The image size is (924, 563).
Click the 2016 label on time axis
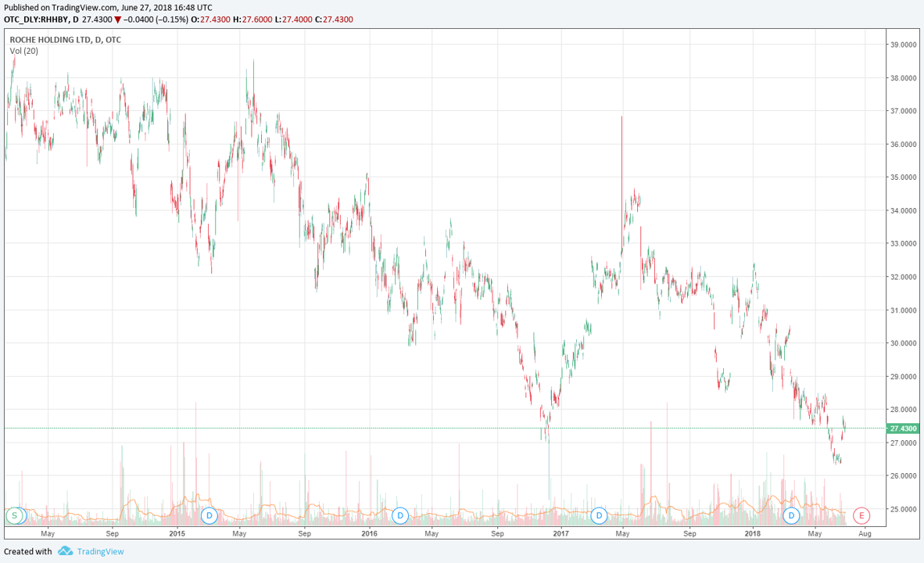point(369,533)
